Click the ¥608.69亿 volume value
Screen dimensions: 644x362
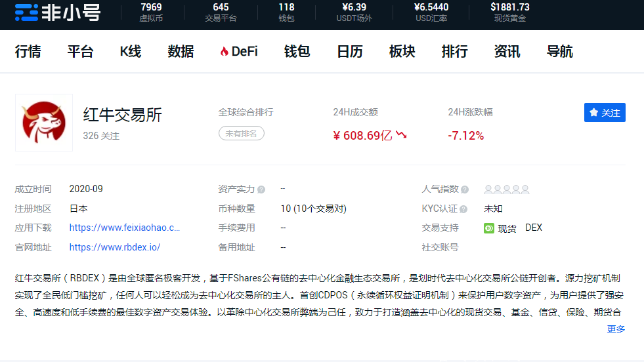tap(362, 136)
